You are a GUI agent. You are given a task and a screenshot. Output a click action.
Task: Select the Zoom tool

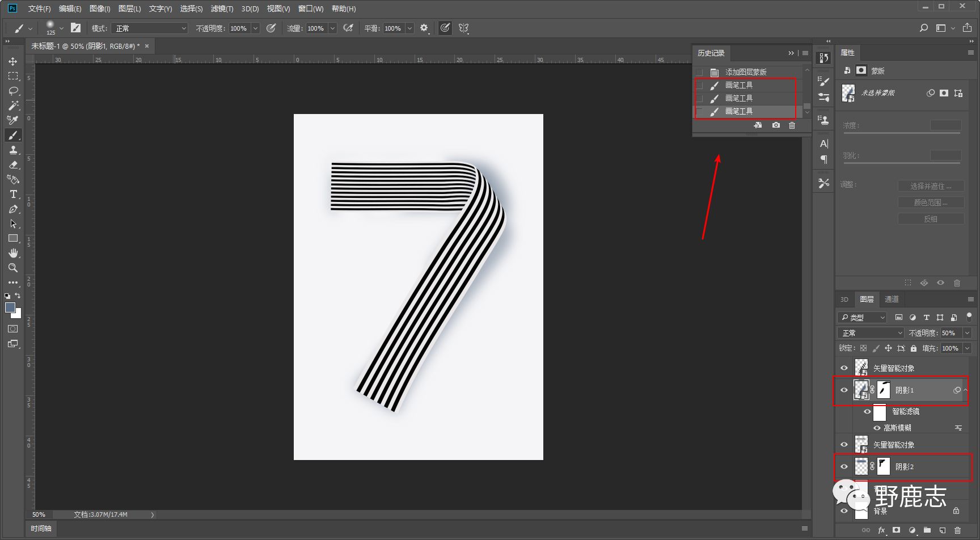(x=13, y=268)
